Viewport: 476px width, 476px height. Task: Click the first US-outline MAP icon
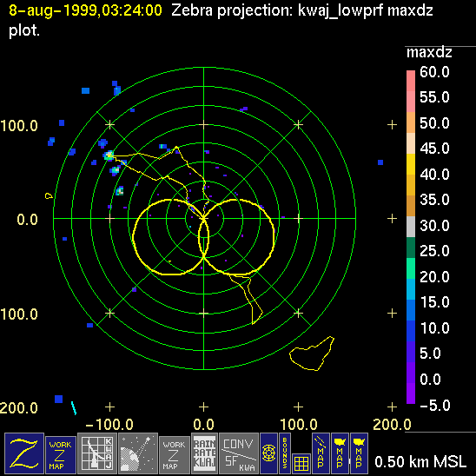tap(340, 453)
